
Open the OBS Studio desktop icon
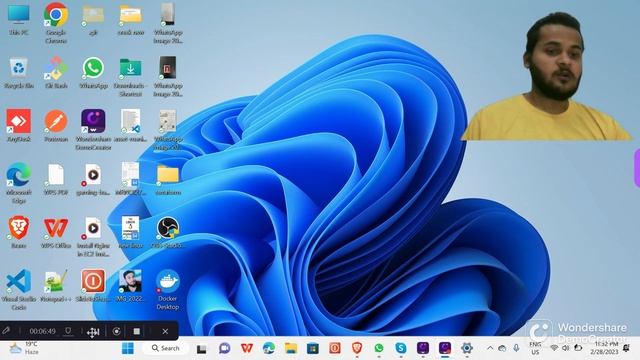pos(168,232)
